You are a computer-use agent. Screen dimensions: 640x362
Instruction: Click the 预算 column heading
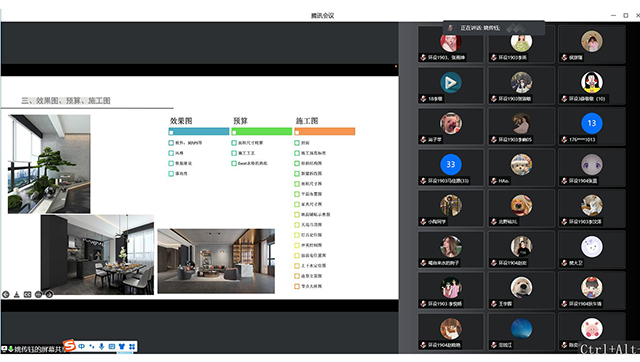[x=240, y=121]
